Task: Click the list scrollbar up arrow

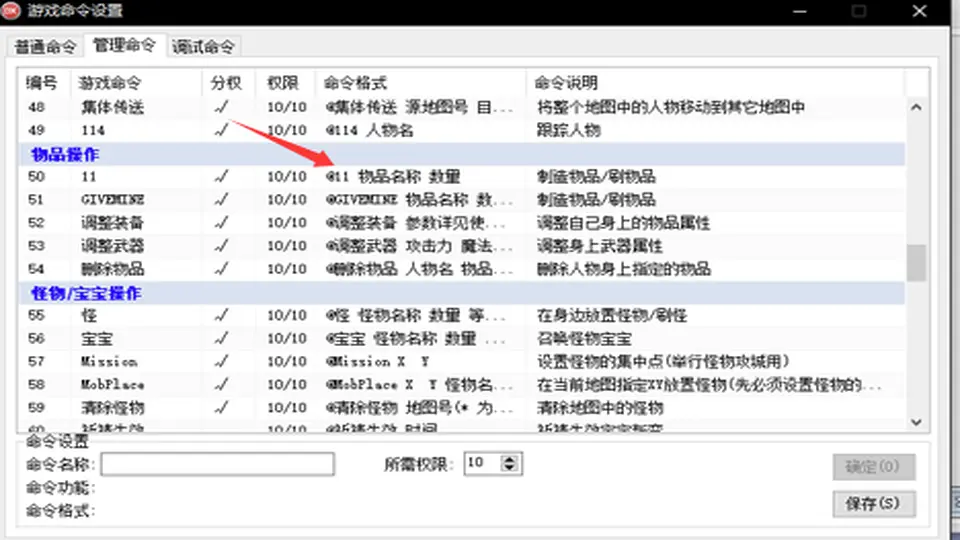Action: tap(916, 107)
